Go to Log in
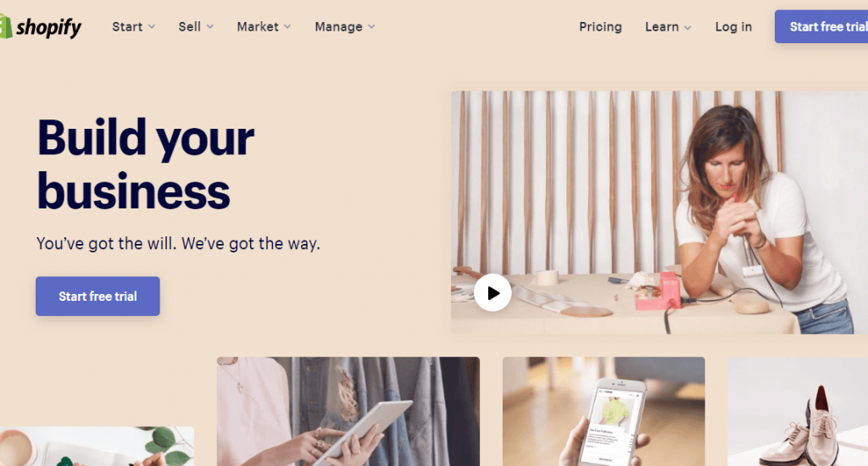The height and width of the screenshot is (466, 868). pyautogui.click(x=733, y=26)
